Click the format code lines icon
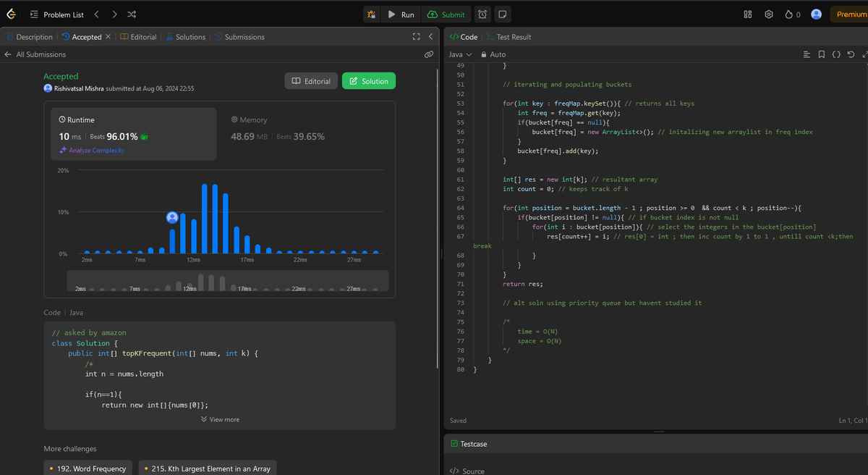Viewport: 868px width, 475px height. 807,54
